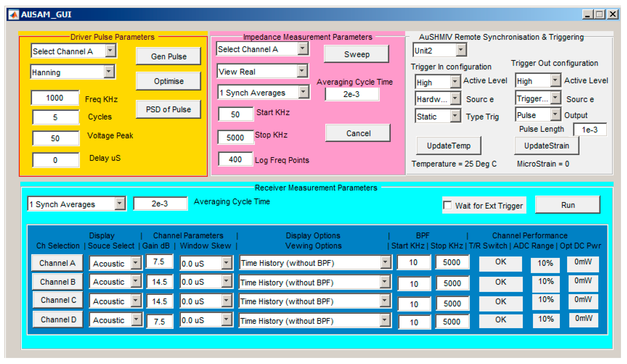Screen dimensions: 627x364
Task: Click the Sweep button
Action: click(x=356, y=54)
